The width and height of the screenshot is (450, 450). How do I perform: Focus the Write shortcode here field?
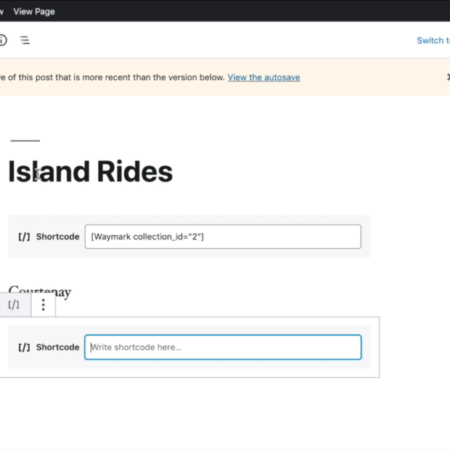tap(223, 347)
